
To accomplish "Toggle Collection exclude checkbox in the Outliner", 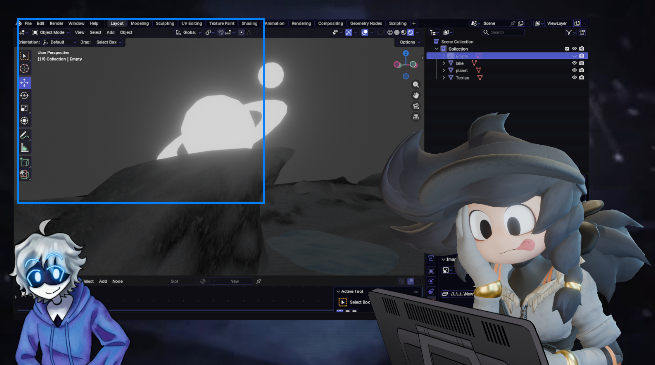I will tap(567, 49).
